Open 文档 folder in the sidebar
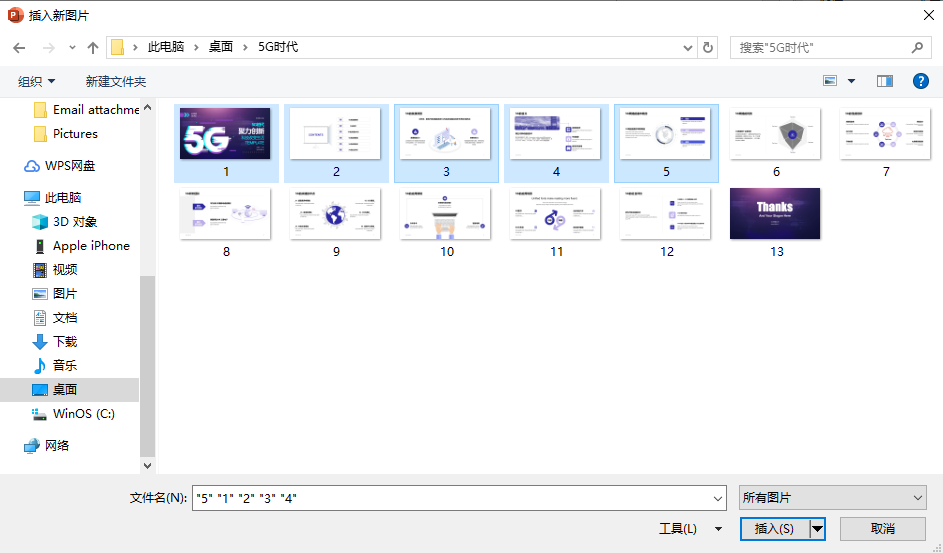 [55, 318]
